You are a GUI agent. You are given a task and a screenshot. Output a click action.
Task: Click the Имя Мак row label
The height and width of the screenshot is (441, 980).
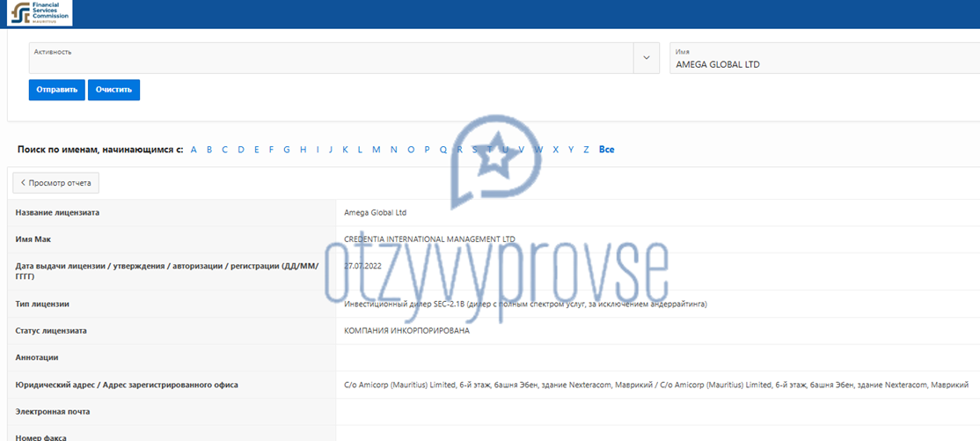(32, 239)
